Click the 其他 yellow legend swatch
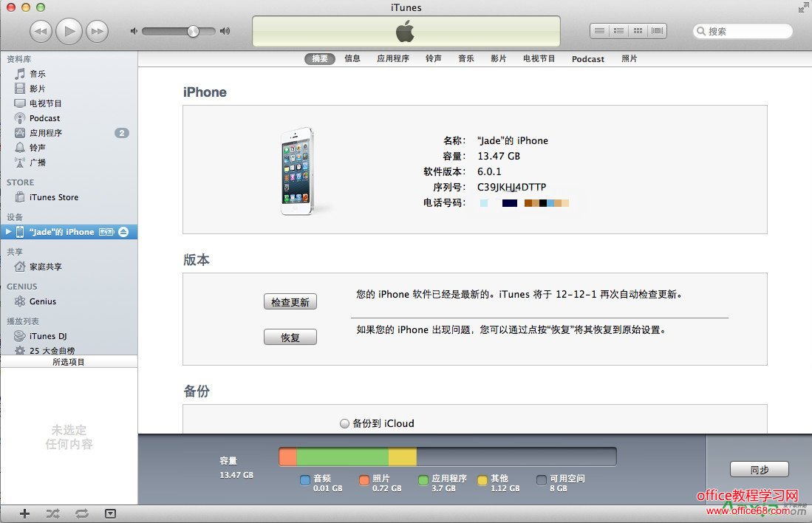The width and height of the screenshot is (812, 523). click(x=482, y=480)
